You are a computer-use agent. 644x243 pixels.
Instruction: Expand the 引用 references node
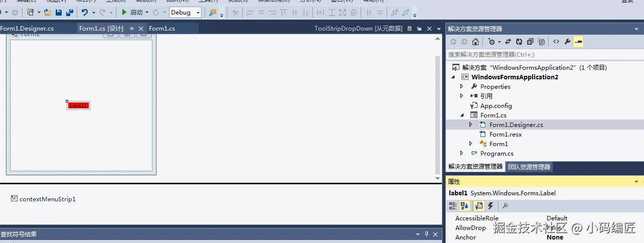point(462,96)
